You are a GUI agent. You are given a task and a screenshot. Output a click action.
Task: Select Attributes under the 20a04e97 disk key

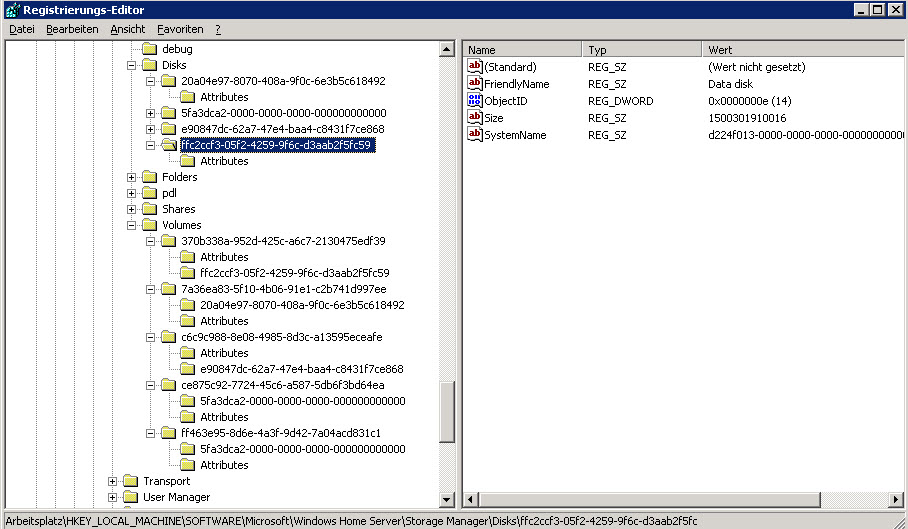(224, 97)
